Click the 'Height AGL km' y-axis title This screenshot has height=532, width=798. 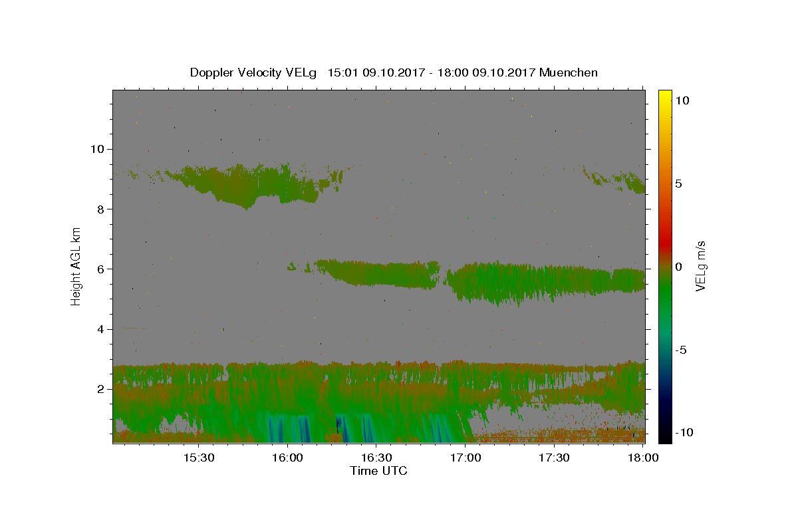pos(76,266)
